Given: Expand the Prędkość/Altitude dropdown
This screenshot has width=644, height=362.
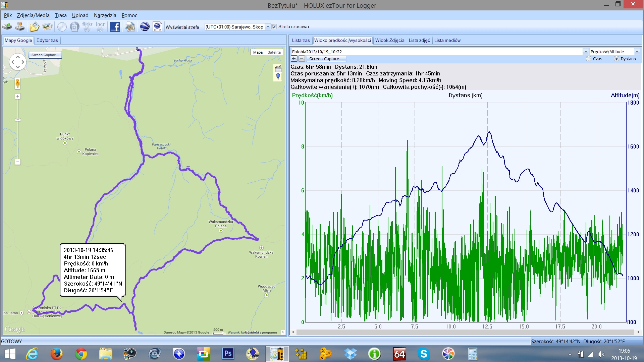Looking at the screenshot, I should click(637, 52).
